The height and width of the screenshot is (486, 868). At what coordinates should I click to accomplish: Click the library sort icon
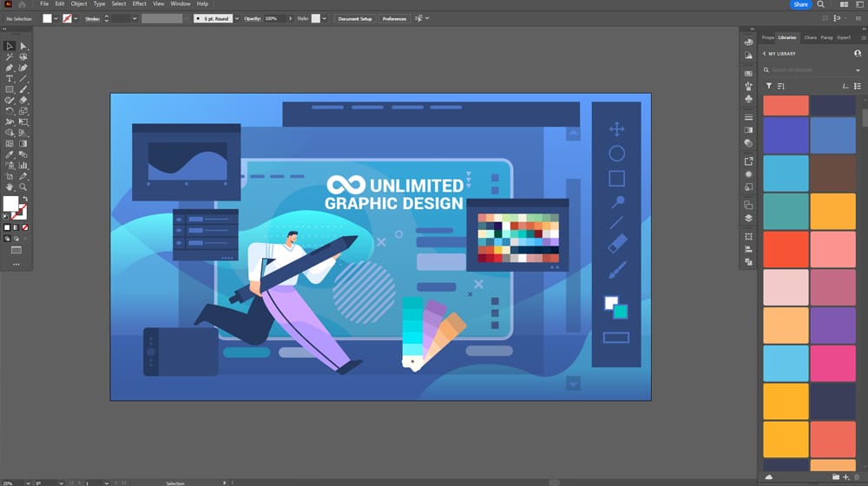coord(781,86)
